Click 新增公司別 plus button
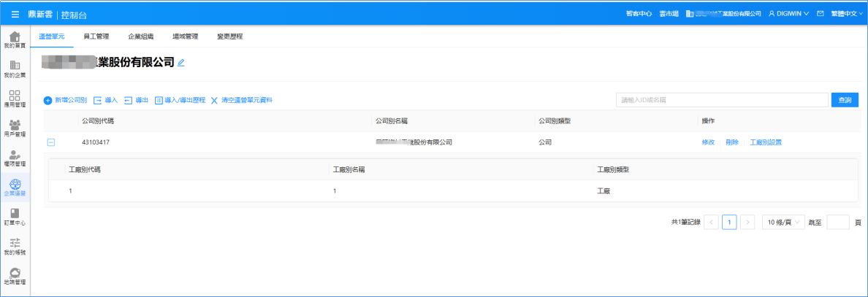 48,100
